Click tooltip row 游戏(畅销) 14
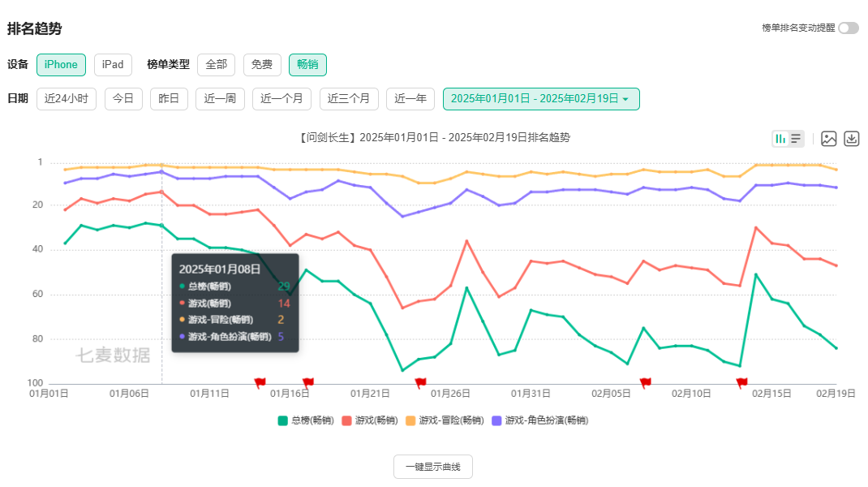 [x=234, y=303]
